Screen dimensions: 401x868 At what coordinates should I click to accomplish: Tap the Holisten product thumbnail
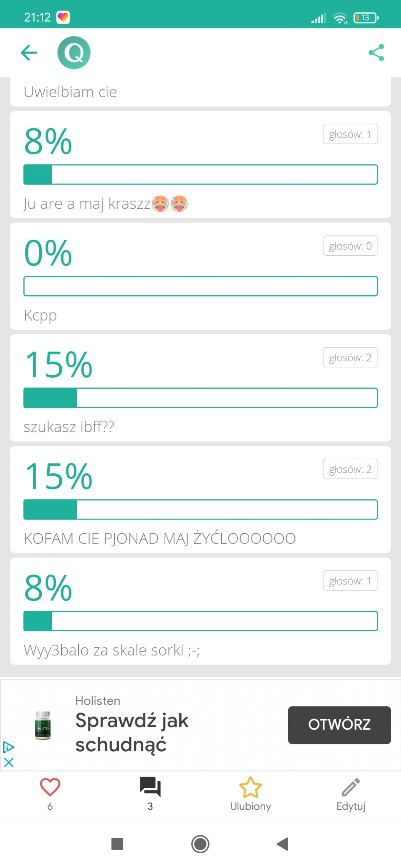coord(43,725)
